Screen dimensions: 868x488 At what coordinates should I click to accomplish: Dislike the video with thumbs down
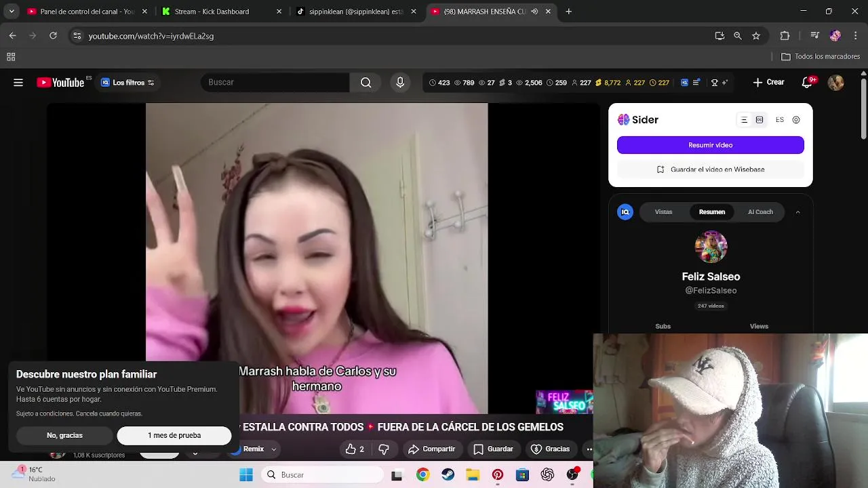click(x=384, y=449)
